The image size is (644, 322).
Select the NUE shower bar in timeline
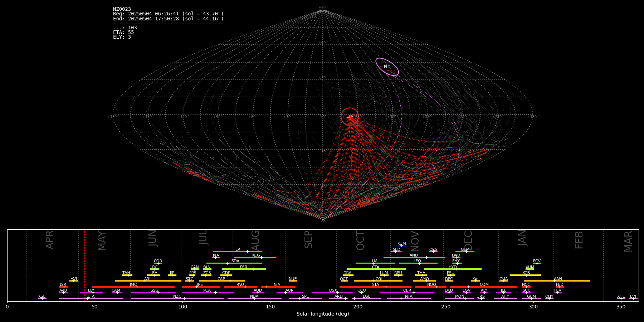click(x=293, y=281)
